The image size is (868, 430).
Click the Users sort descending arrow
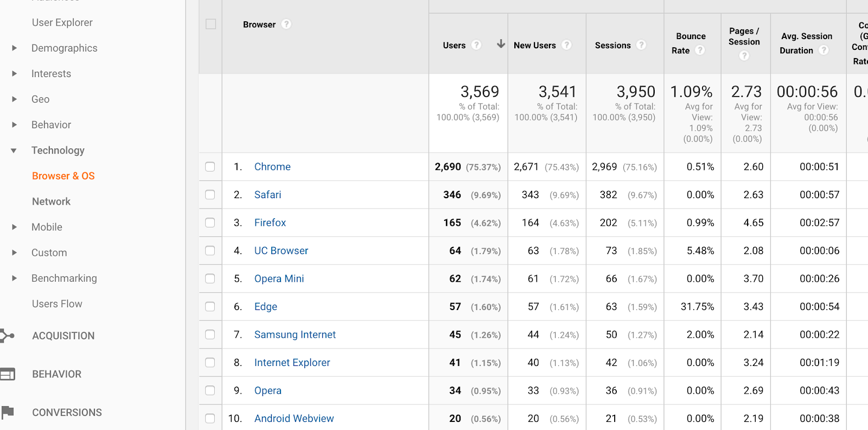[501, 44]
